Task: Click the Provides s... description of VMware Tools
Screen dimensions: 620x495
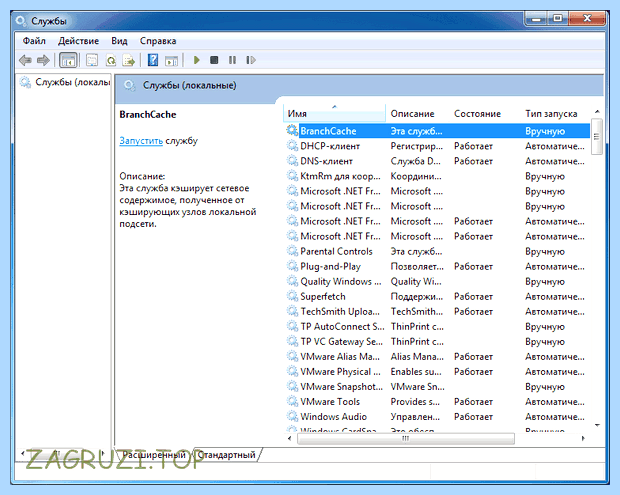Action: click(415, 402)
